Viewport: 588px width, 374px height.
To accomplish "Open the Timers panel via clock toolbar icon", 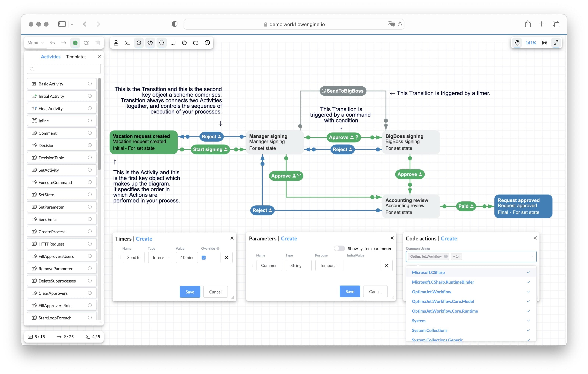I will (x=139, y=43).
